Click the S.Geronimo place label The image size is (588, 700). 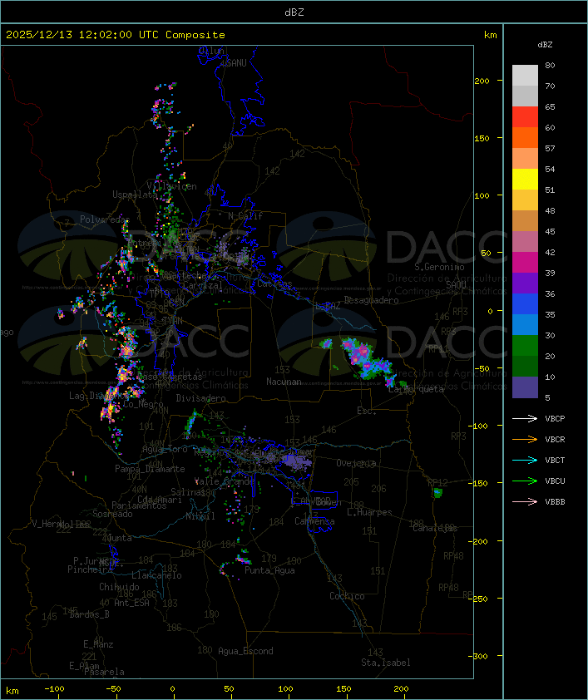click(439, 267)
